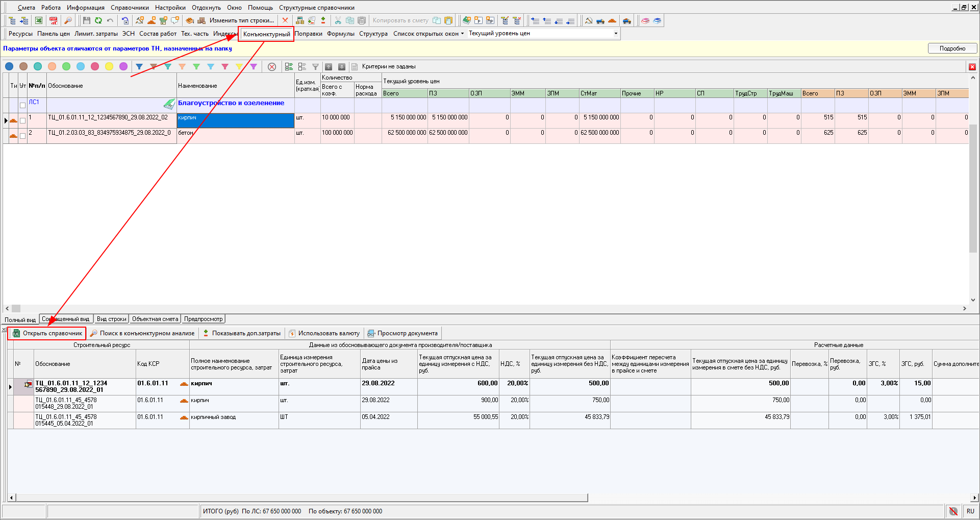
Task: Switch to the 'Конъюнктурный' tab
Action: click(x=266, y=34)
